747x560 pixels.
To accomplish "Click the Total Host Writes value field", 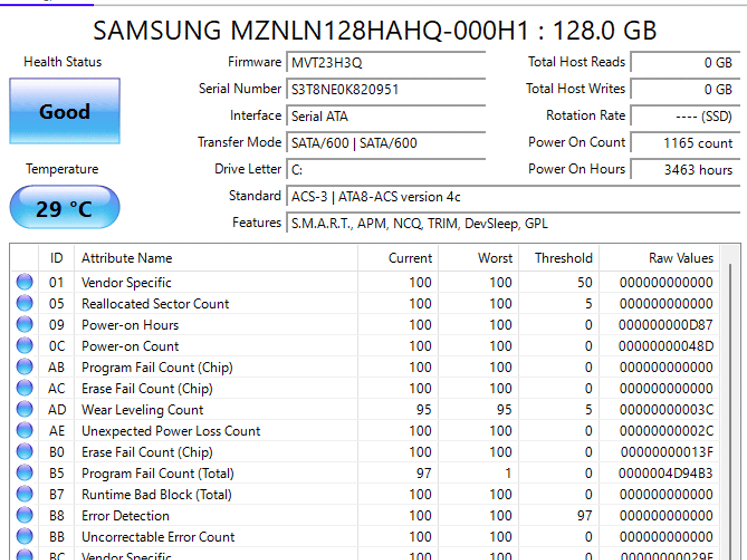I will coord(685,89).
